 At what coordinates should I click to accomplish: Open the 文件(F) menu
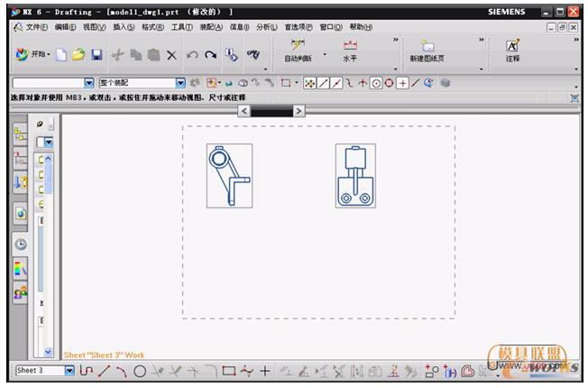click(34, 27)
